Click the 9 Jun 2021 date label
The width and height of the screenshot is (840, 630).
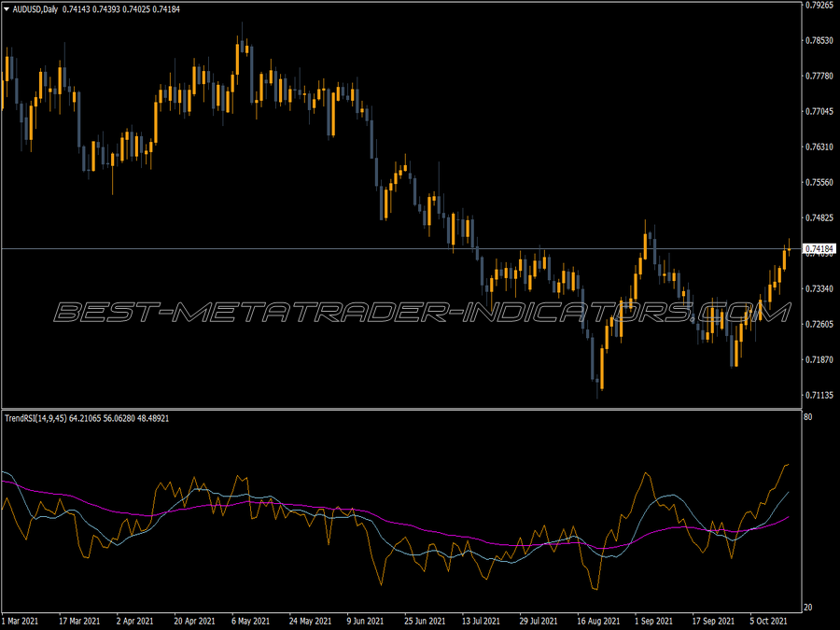click(365, 622)
